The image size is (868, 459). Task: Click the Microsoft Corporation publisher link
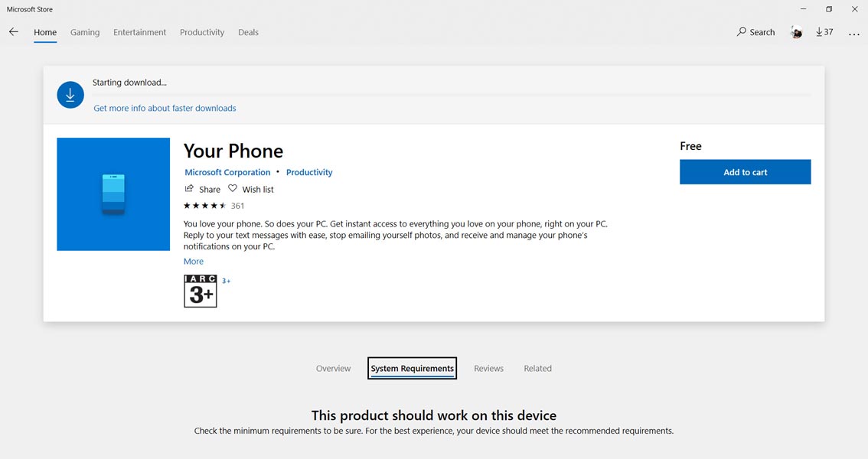pos(227,173)
